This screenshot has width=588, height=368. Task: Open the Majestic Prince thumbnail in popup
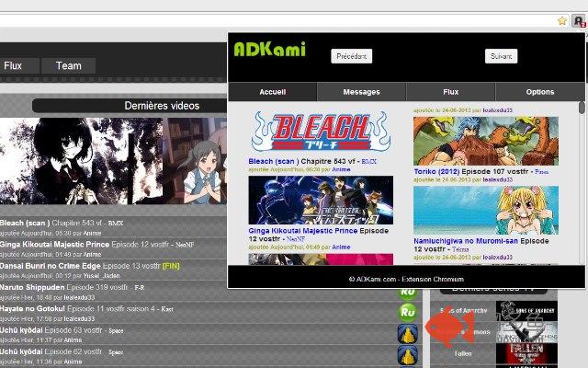point(321,201)
